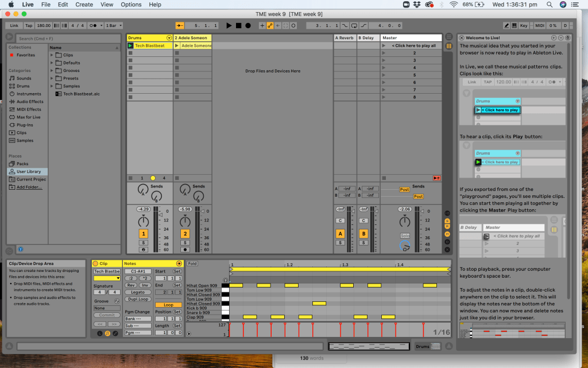Toggle Draw Mode pencil in toolbar

pos(506,26)
